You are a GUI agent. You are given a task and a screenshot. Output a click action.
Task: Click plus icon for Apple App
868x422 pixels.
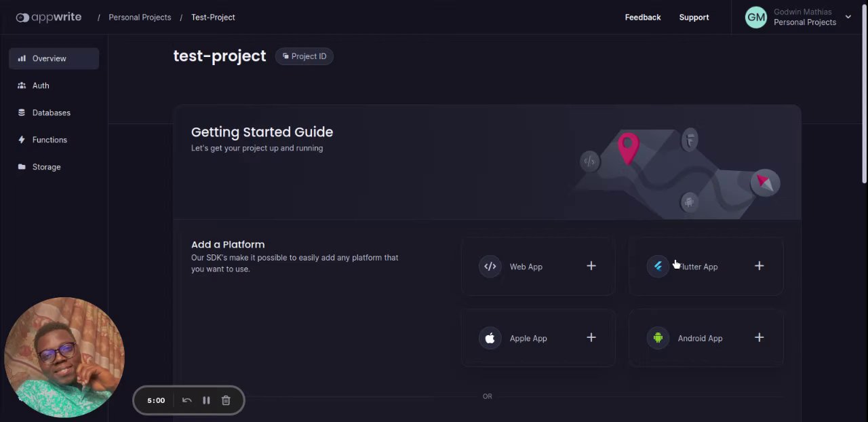point(591,337)
